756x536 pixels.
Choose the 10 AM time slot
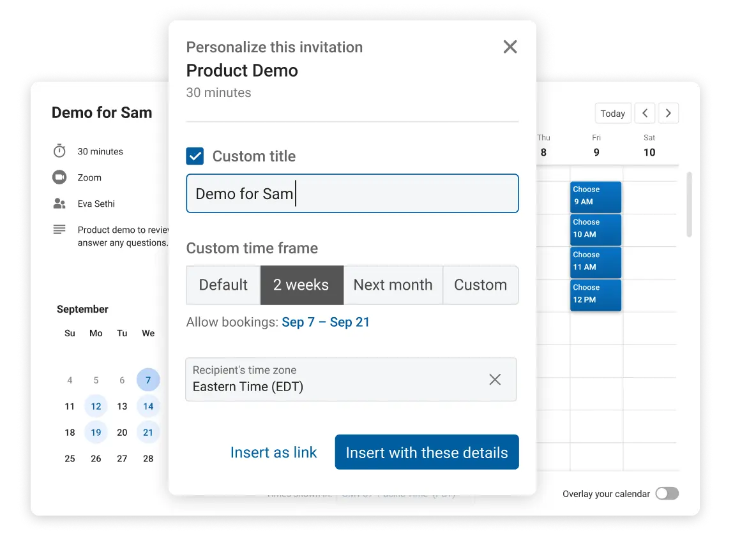coord(595,229)
